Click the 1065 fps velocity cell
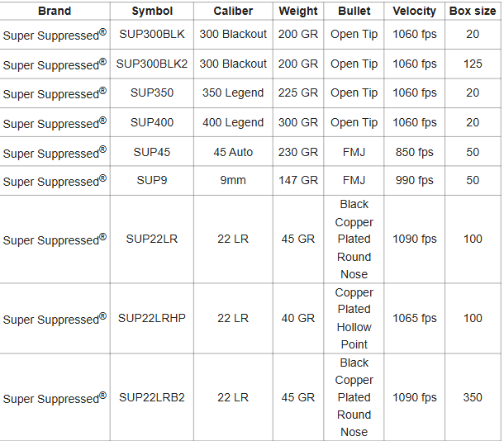 (414, 318)
